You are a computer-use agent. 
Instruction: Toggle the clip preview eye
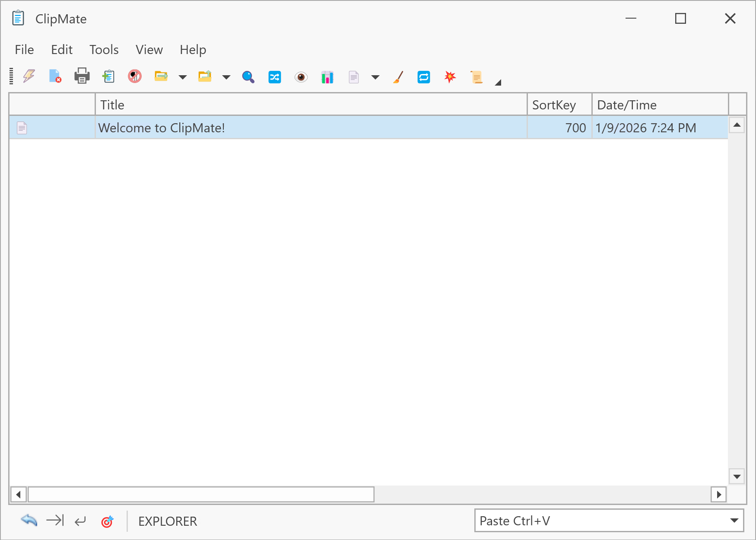(301, 77)
